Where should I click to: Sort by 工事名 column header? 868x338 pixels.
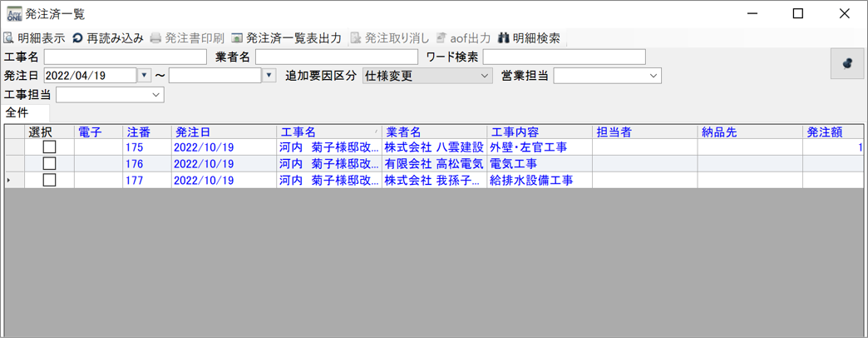[x=329, y=132]
